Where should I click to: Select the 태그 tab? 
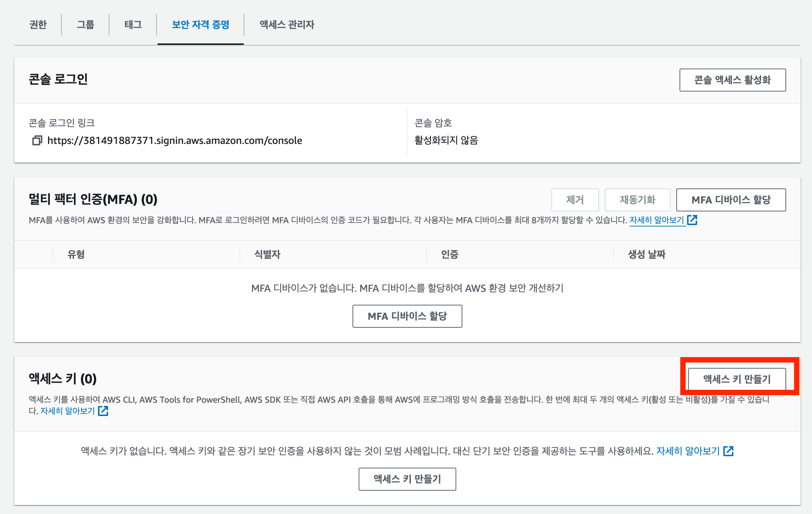(x=133, y=24)
